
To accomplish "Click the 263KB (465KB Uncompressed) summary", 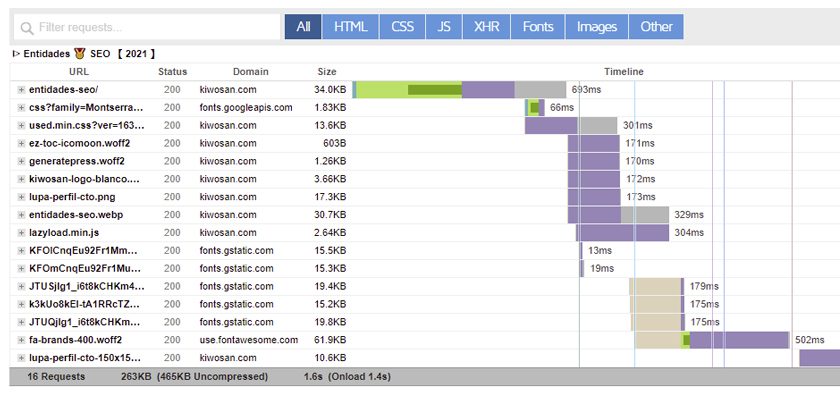I will [194, 377].
